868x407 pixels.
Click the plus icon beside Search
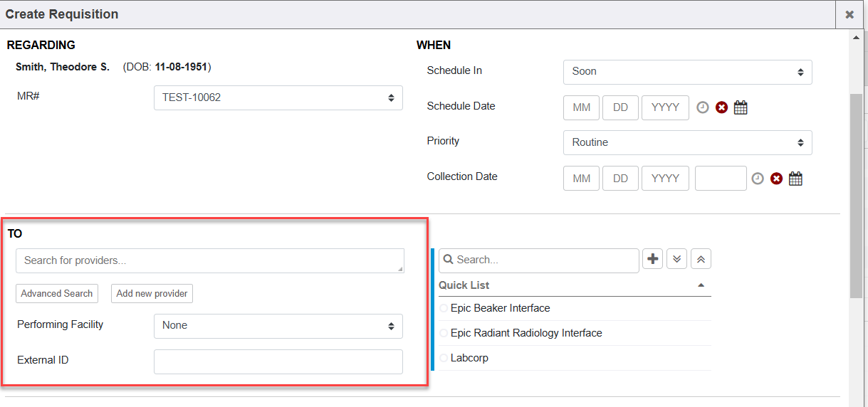(x=652, y=259)
